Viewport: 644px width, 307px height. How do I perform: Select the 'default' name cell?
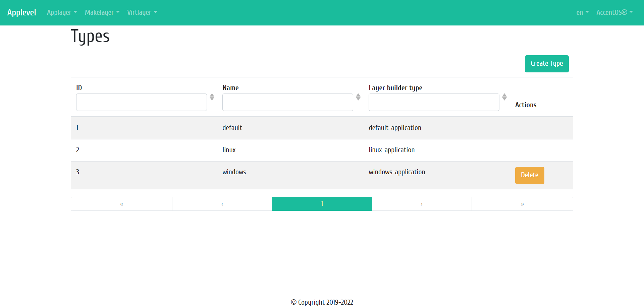pyautogui.click(x=232, y=128)
